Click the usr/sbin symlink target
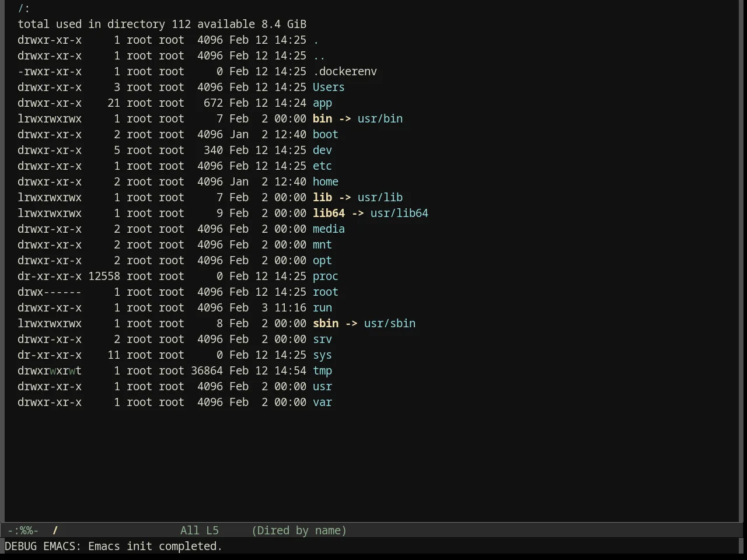This screenshot has width=747, height=560. click(390, 323)
